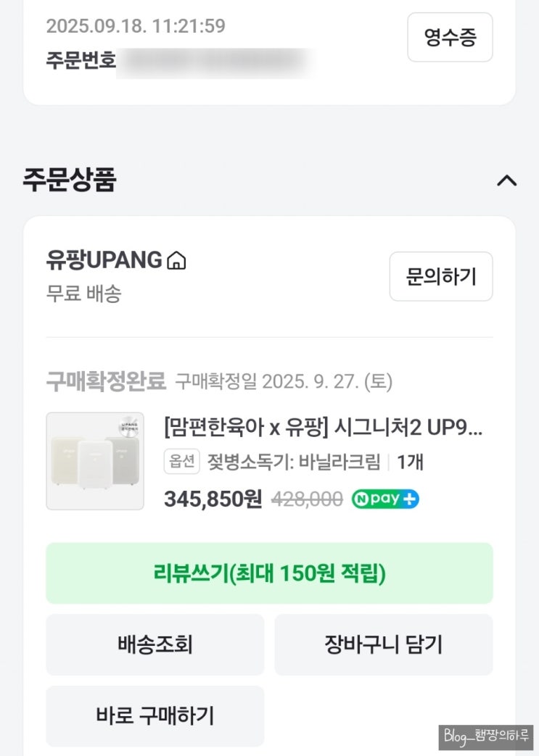Click the 구매확정완료 status label
The image size is (539, 756).
pos(106,381)
